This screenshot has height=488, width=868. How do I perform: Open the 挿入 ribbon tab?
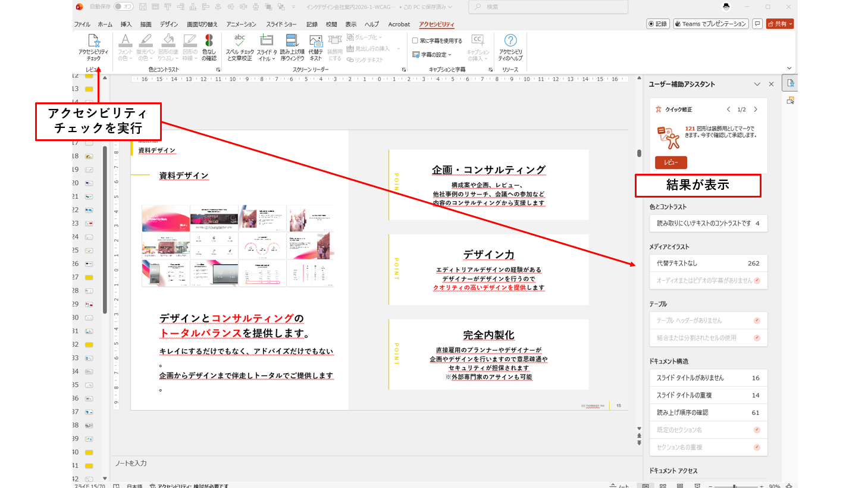point(126,24)
